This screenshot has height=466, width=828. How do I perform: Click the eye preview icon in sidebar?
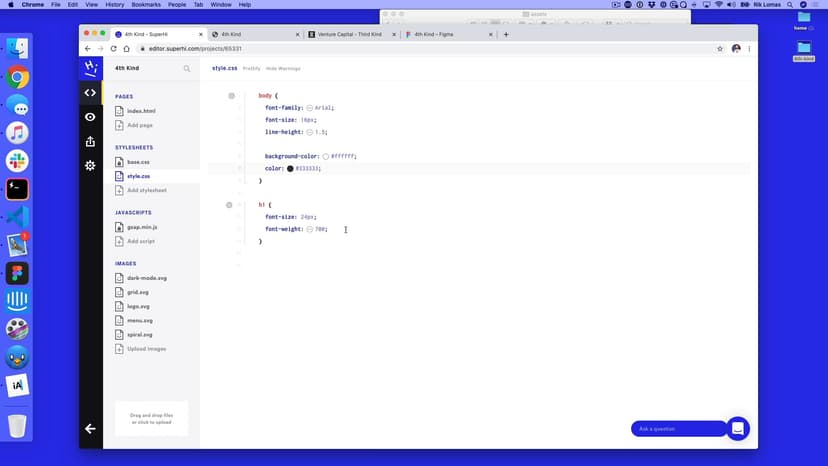[90, 117]
